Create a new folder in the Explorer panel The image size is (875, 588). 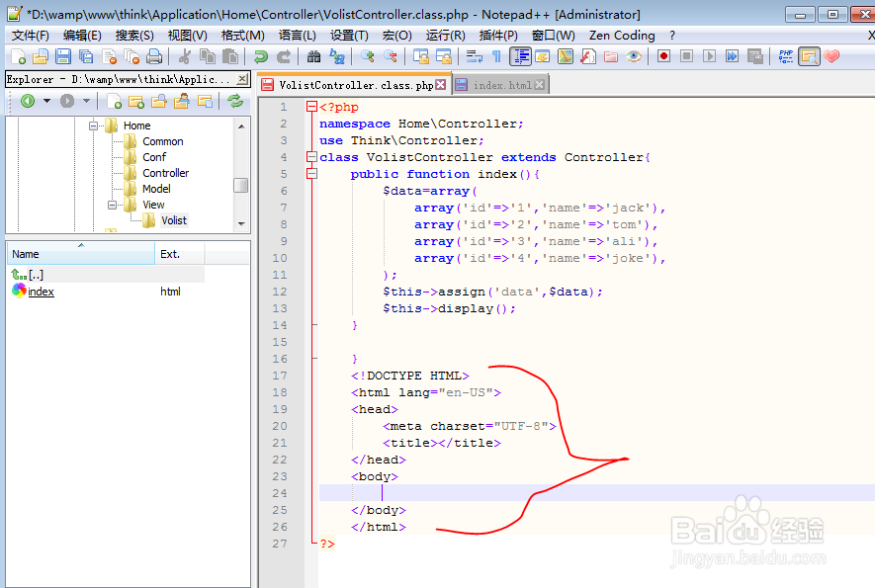pos(136,101)
